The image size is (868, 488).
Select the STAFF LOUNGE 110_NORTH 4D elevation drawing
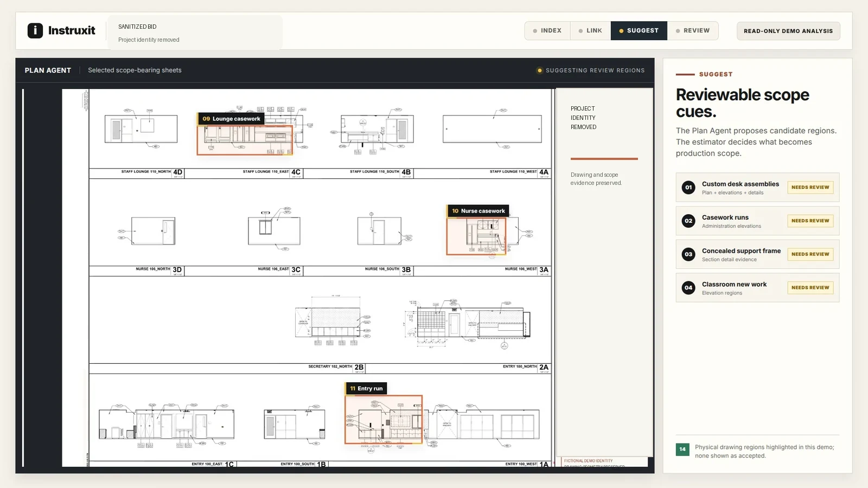[141, 129]
